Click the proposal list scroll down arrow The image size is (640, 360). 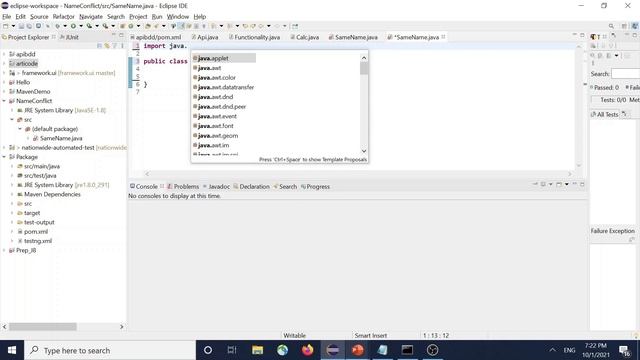364,151
